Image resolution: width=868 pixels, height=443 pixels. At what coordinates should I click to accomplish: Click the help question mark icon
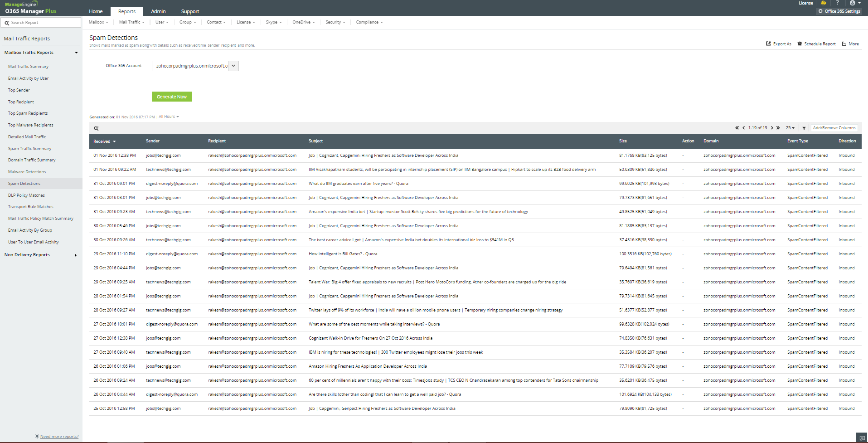pos(838,3)
